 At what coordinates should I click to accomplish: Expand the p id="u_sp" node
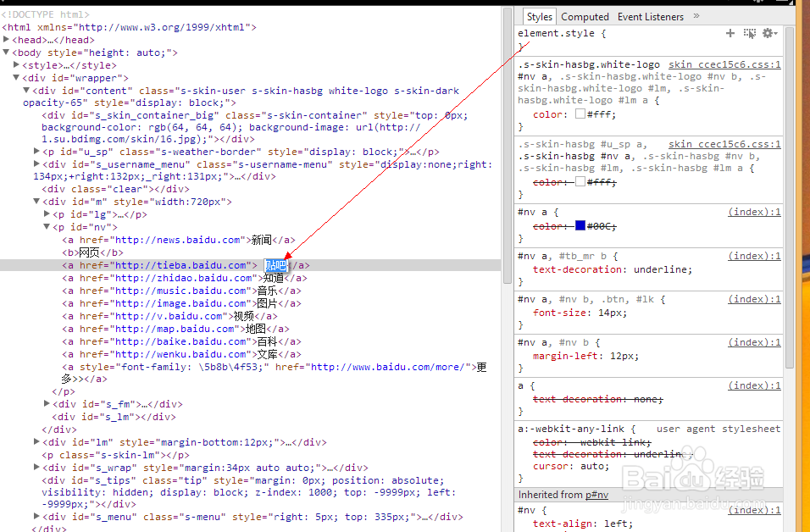tap(36, 151)
